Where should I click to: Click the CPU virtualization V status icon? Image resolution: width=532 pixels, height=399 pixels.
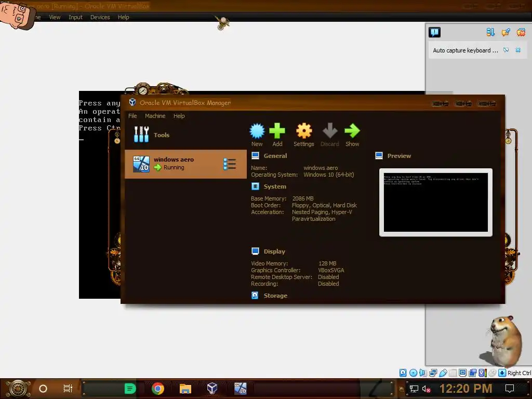coord(483,373)
